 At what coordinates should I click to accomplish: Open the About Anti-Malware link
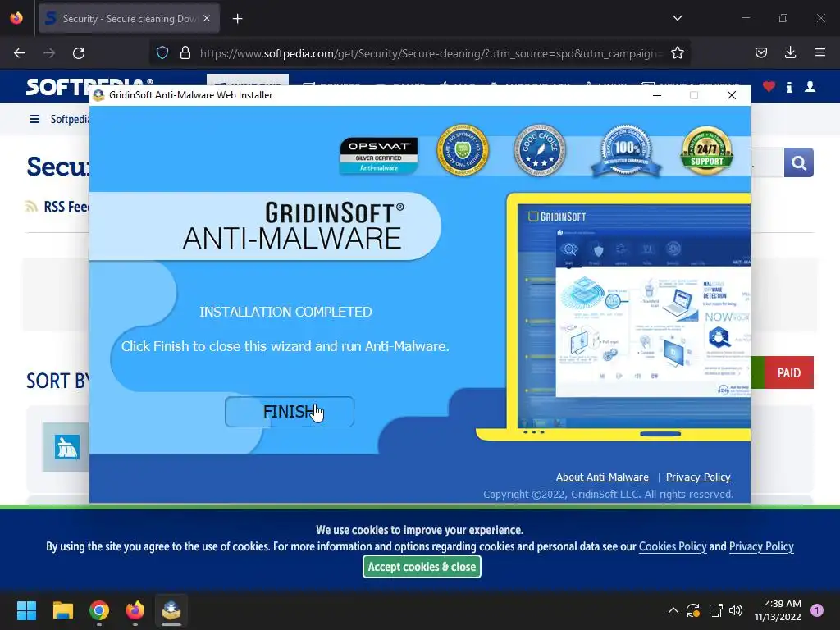click(x=601, y=477)
